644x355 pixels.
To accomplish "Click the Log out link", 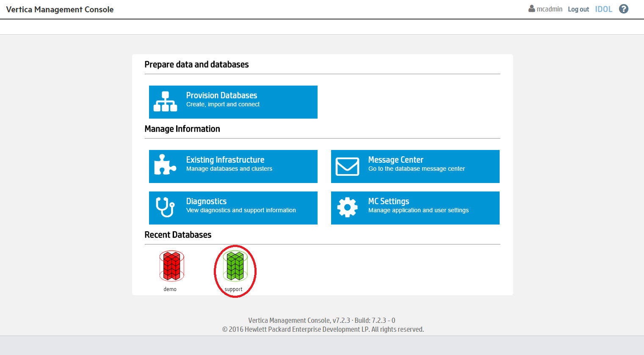I will point(578,9).
